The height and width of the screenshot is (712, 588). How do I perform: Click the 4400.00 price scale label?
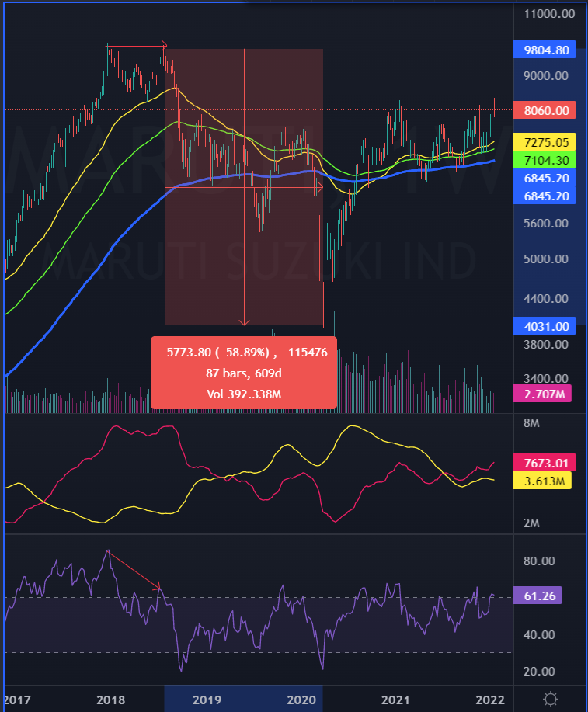(546, 298)
